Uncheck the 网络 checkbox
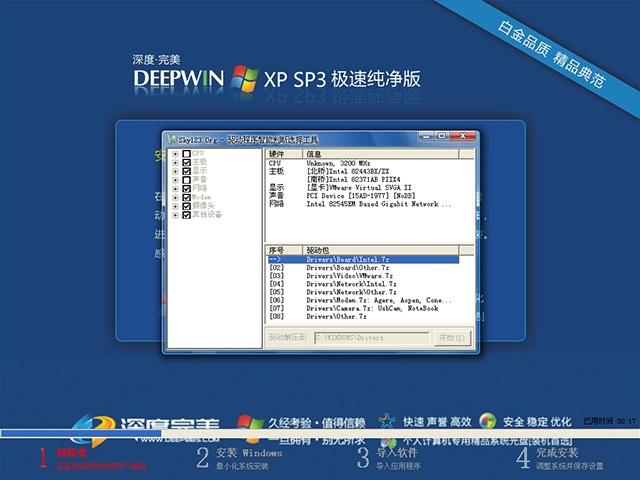Screen dimensions: 640x480 [x=187, y=189]
